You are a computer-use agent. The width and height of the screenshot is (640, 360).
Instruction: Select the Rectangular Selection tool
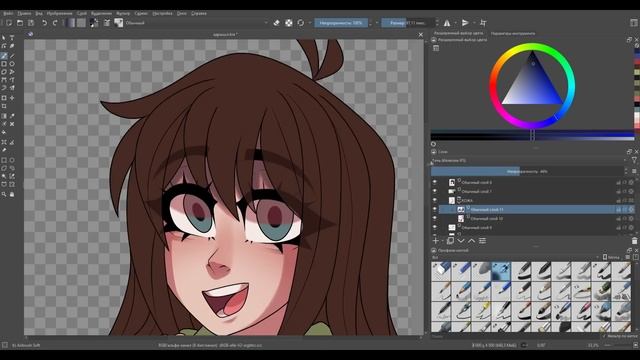(x=4, y=160)
